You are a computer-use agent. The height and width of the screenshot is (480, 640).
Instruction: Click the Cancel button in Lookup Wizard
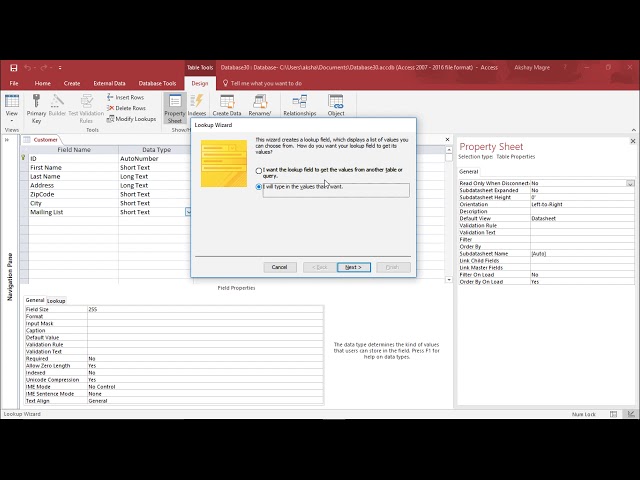click(280, 267)
